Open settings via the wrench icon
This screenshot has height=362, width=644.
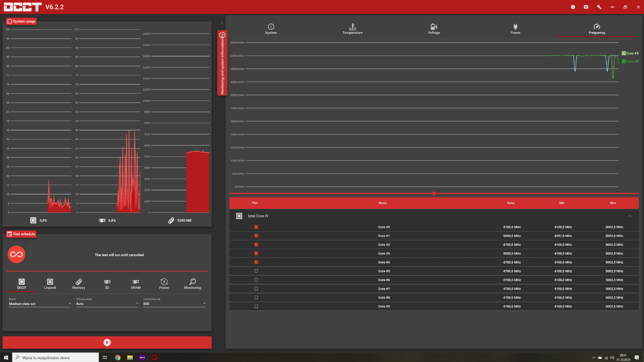[599, 7]
